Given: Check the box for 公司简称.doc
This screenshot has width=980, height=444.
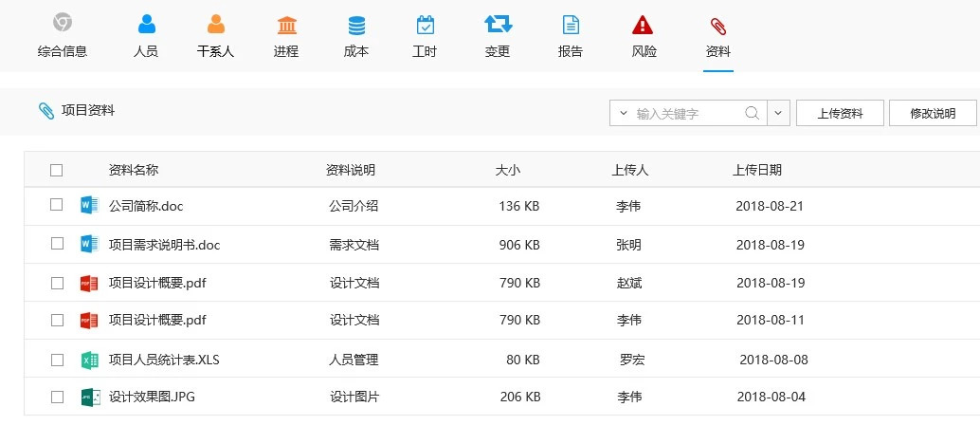Looking at the screenshot, I should pos(57,205).
